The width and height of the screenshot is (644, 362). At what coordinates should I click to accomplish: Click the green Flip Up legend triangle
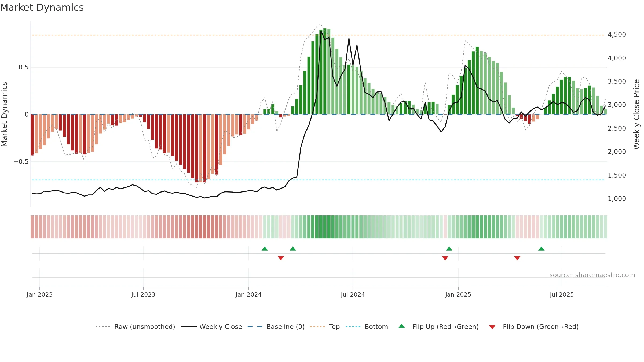[x=402, y=326]
